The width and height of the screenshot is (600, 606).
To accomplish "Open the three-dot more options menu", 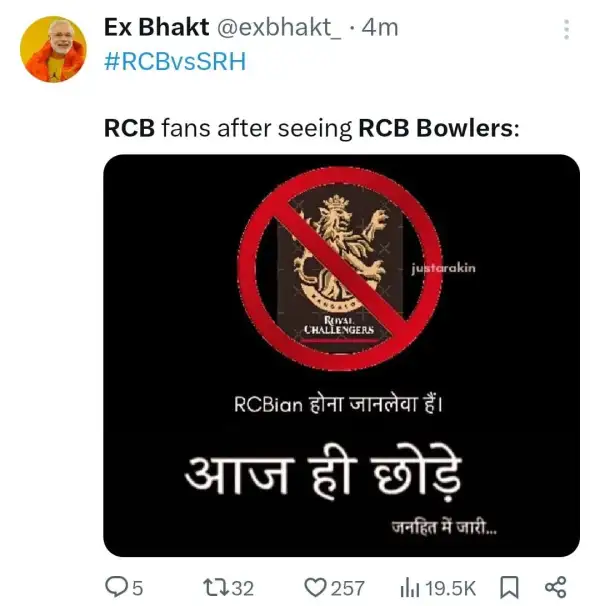I will 566,29.
